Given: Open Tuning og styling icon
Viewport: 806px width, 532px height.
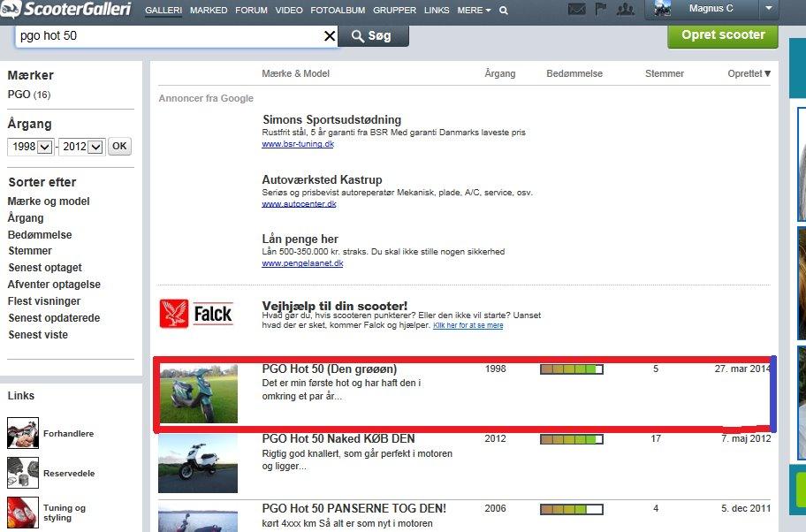Looking at the screenshot, I should click(x=23, y=513).
